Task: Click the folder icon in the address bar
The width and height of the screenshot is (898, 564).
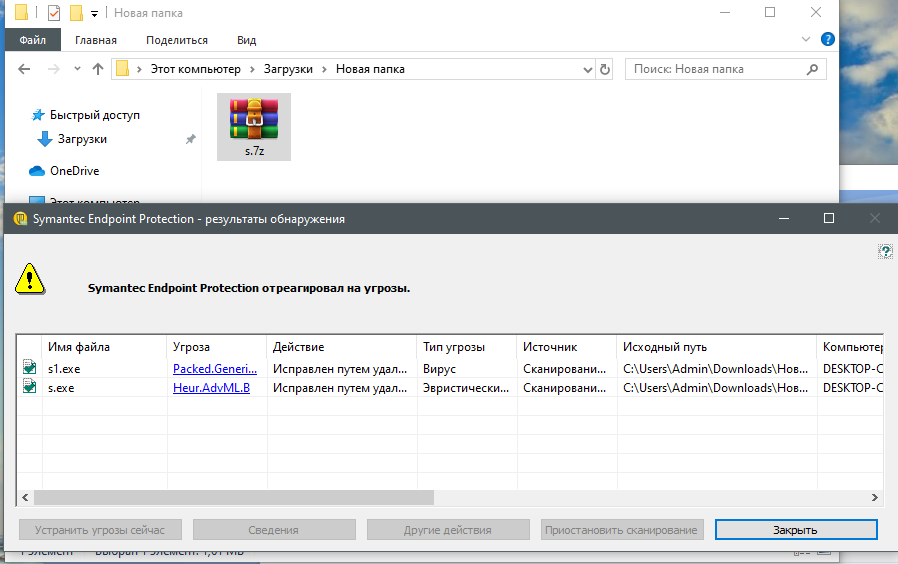Action: [x=123, y=69]
